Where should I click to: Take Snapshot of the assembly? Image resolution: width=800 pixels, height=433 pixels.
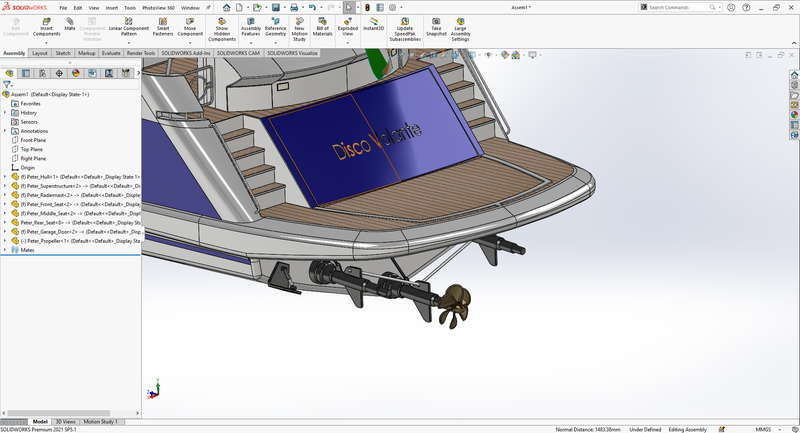click(x=436, y=27)
